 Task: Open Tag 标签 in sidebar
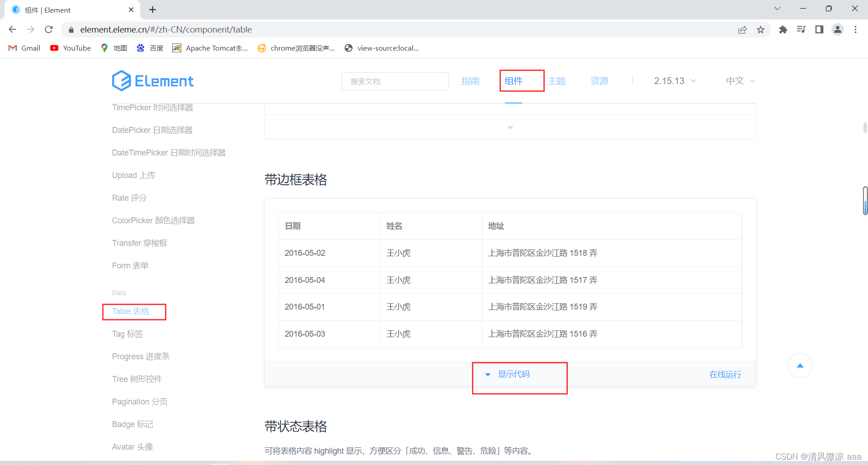tap(127, 334)
